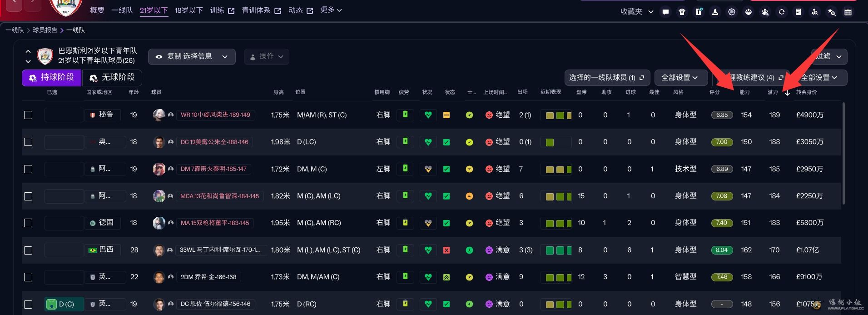The image size is (868, 315).
Task: Click the green arrows status icon for 乔希·金
Action: [x=446, y=277]
